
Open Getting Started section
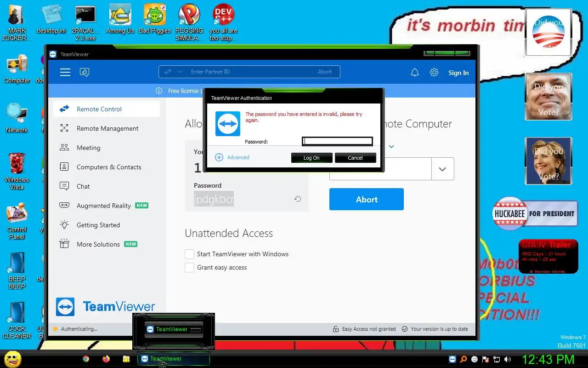click(107, 225)
